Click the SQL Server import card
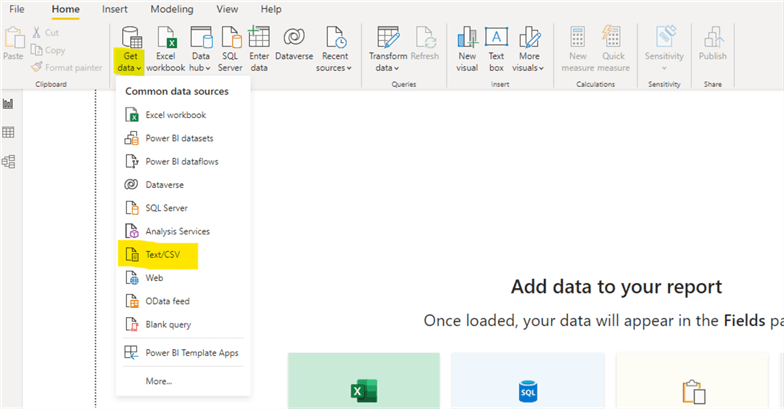The height and width of the screenshot is (409, 784). point(528,381)
